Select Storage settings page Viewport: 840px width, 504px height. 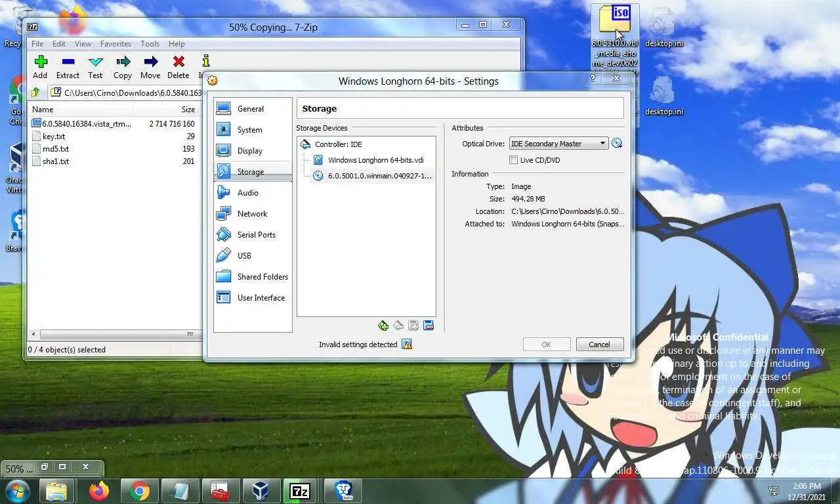pos(253,172)
